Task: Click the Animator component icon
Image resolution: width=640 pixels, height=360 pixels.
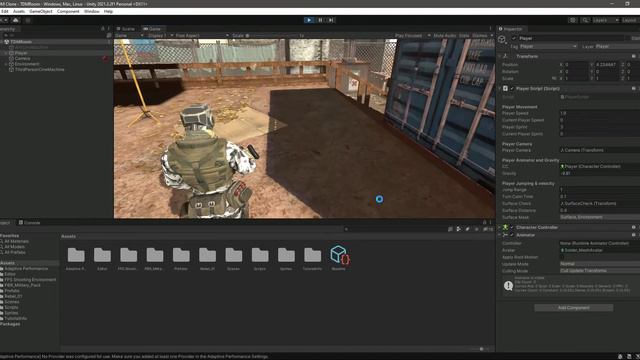Action: [x=505, y=235]
